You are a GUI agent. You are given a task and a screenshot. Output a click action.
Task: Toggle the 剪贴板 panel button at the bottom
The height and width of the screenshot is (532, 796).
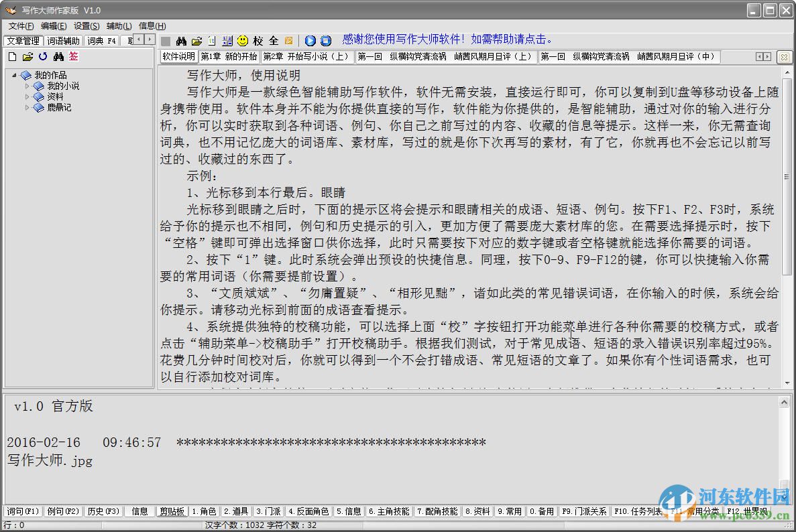(171, 511)
